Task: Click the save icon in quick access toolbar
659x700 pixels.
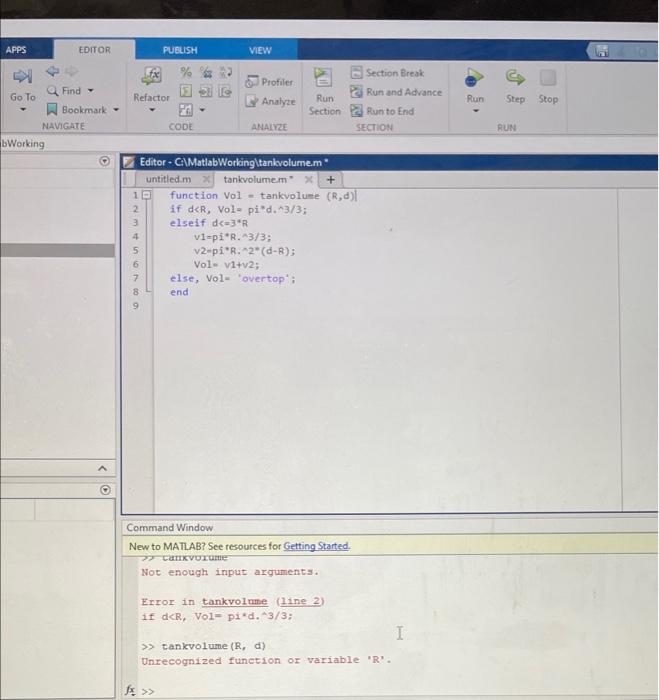Action: (x=601, y=51)
